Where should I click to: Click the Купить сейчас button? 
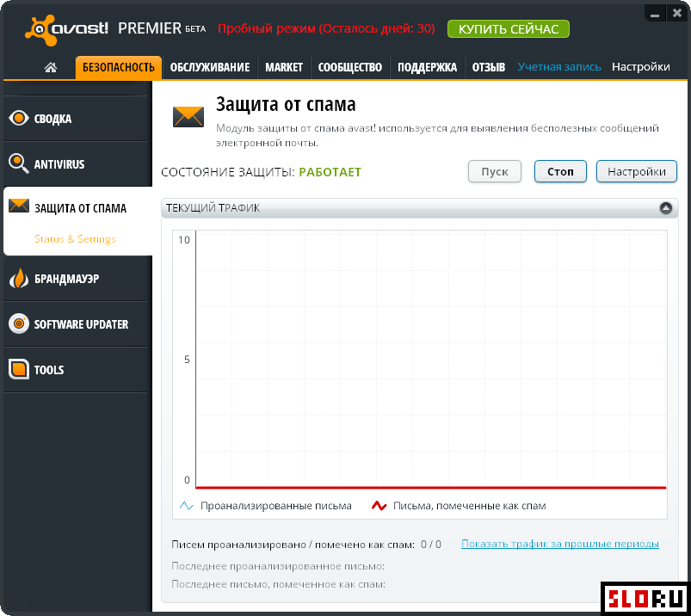(x=508, y=29)
